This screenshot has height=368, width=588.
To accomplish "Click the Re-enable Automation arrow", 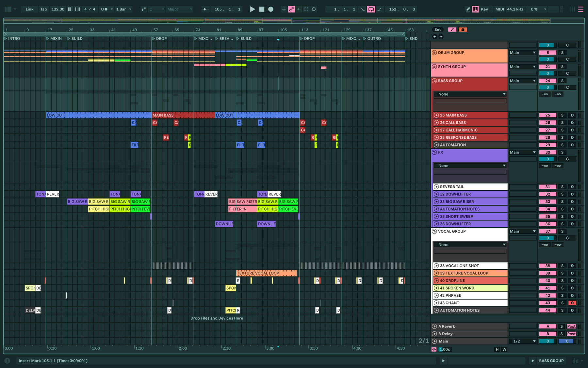I will pos(299,9).
